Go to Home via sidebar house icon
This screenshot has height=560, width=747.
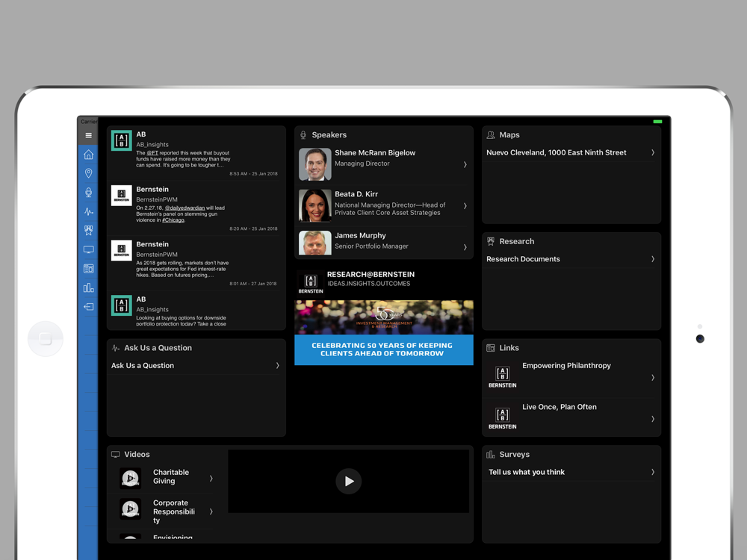[89, 155]
